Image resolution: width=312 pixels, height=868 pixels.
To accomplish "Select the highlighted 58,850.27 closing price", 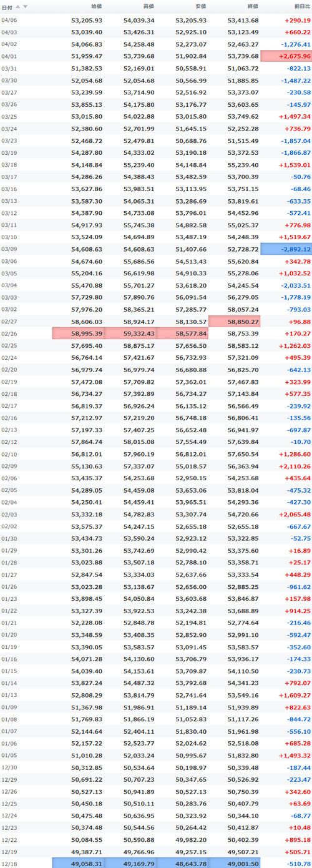I will pyautogui.click(x=234, y=321).
